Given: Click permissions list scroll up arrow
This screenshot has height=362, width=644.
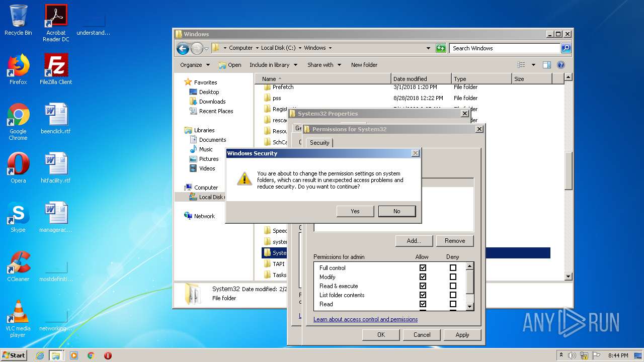Looking at the screenshot, I should coord(469,266).
